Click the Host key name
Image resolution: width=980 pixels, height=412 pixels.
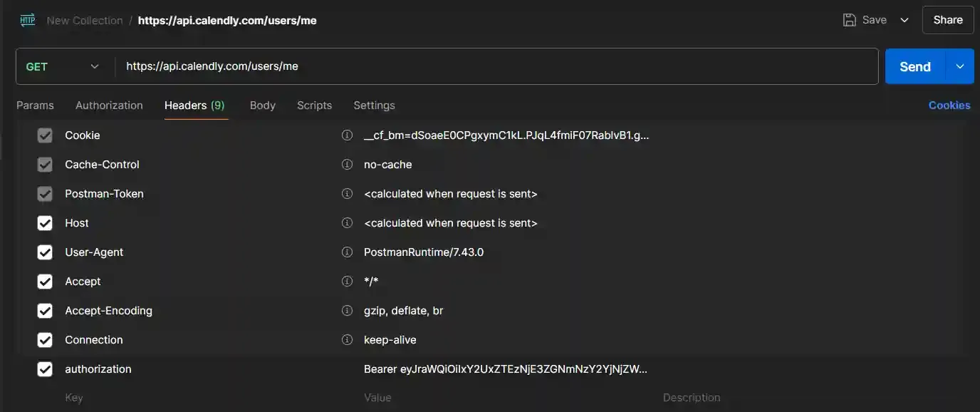pyautogui.click(x=77, y=222)
